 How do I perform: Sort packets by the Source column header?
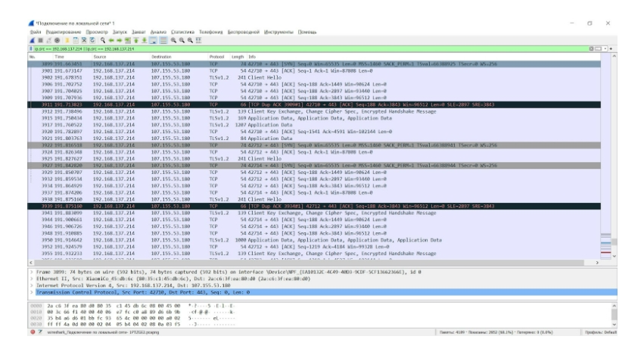click(x=100, y=57)
